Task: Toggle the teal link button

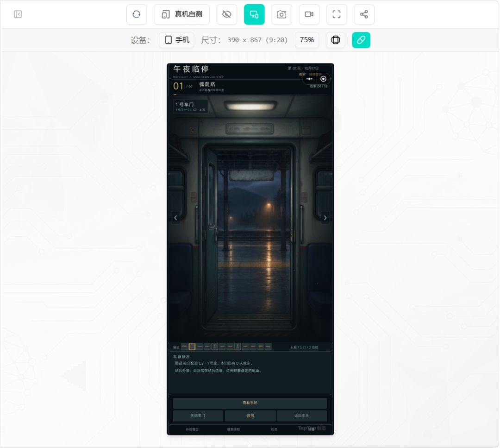Action: 361,40
